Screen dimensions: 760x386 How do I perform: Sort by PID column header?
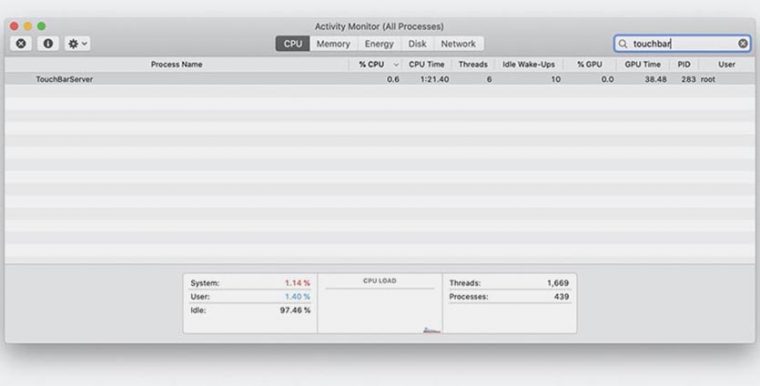click(x=684, y=64)
